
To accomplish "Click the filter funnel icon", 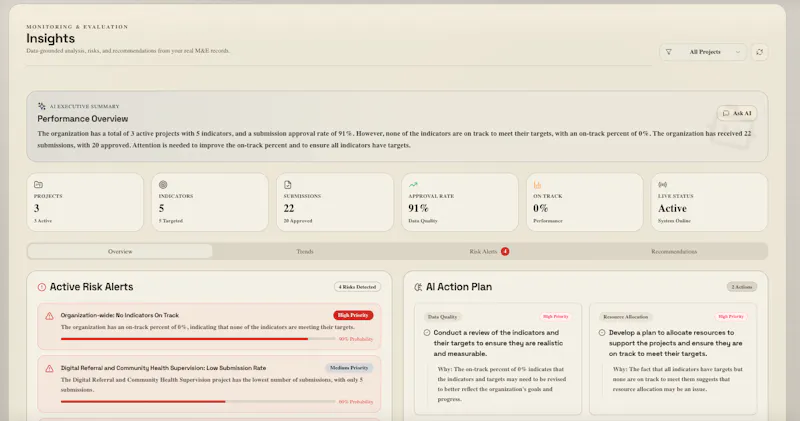I will tap(668, 52).
